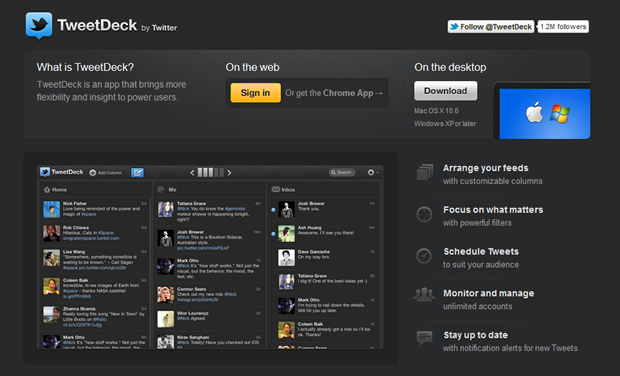Click the unread blue dot beside Josh Brewer
Screen dimensions: 620x376
click(273, 210)
